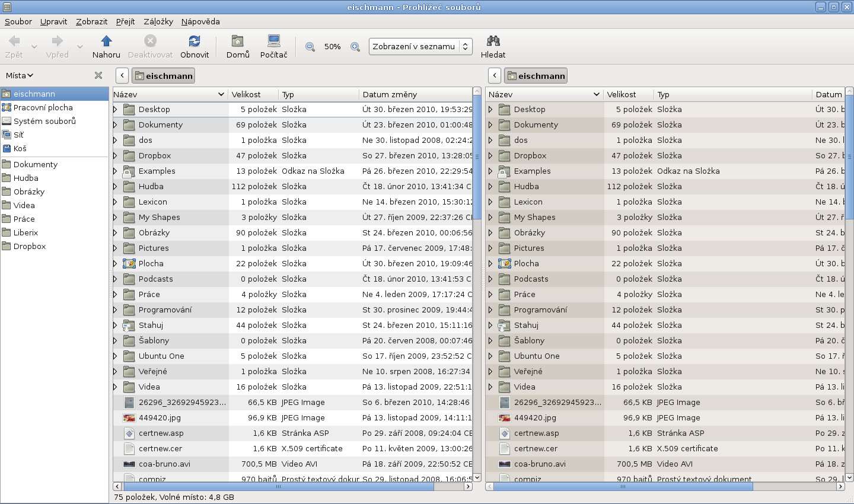Viewport: 854px width, 504px height.
Task: Click the eischmann path button in right pane
Action: [536, 76]
